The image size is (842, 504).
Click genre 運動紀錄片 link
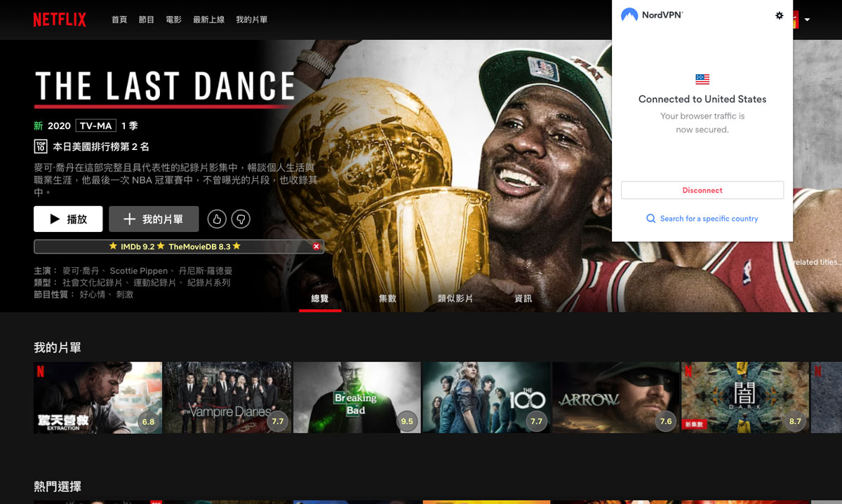point(156,282)
